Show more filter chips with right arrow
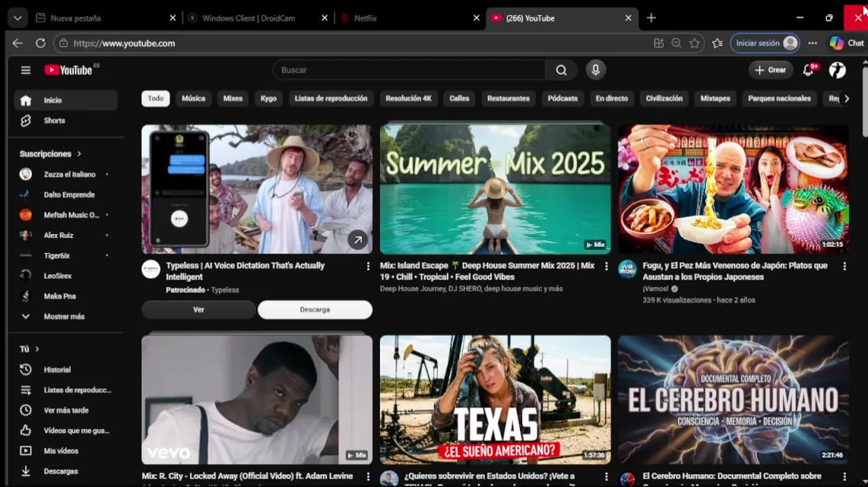Viewport: 868px width, 487px height. click(x=846, y=99)
